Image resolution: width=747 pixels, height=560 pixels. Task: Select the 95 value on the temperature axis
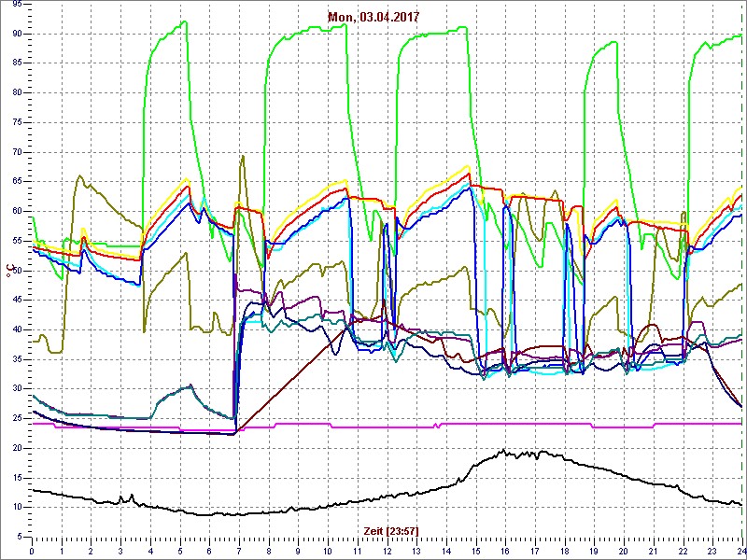pyautogui.click(x=16, y=4)
